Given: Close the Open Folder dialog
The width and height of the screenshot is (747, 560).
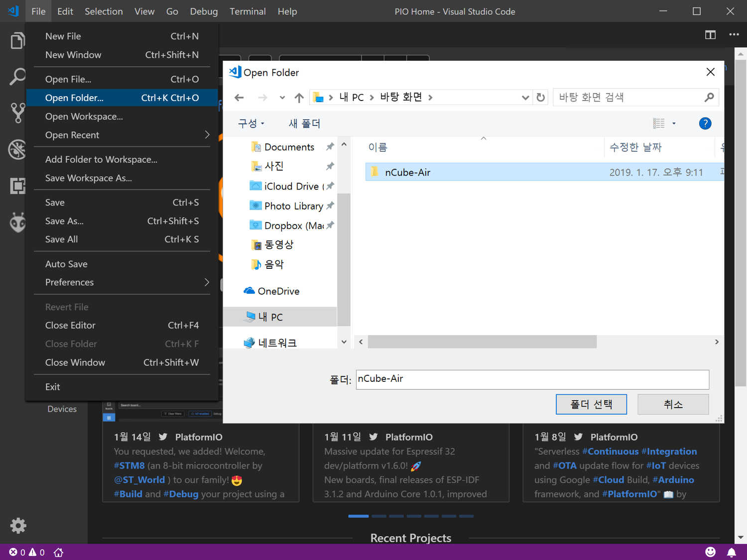Looking at the screenshot, I should (x=711, y=72).
